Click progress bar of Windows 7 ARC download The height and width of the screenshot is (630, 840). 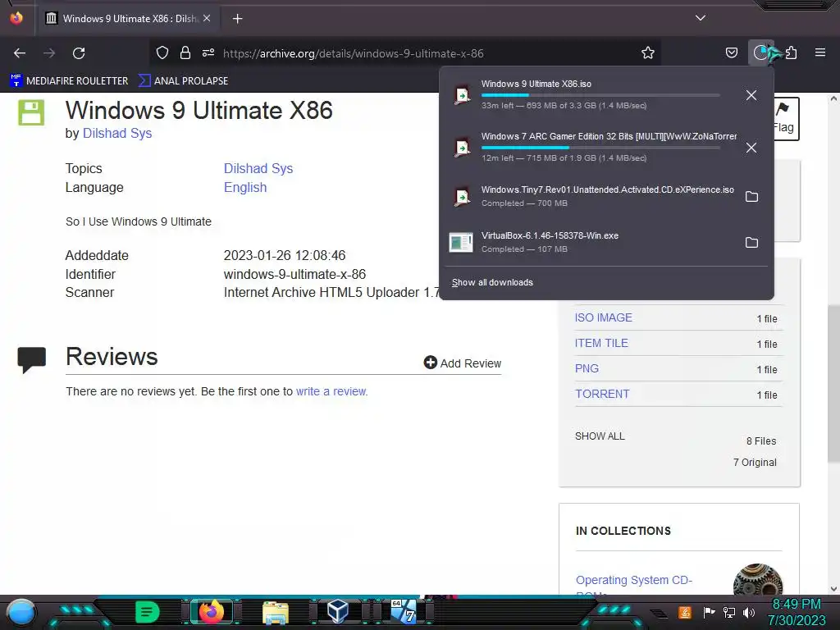600,148
